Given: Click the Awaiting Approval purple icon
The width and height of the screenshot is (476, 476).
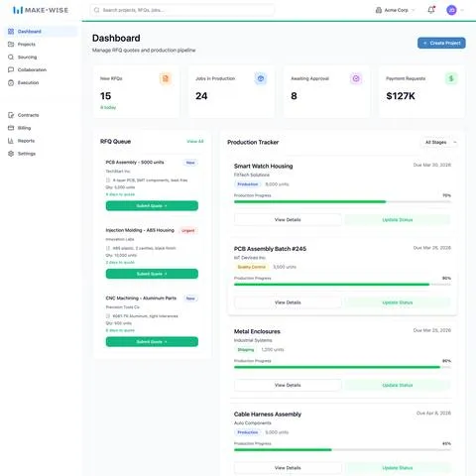Looking at the screenshot, I should (356, 78).
